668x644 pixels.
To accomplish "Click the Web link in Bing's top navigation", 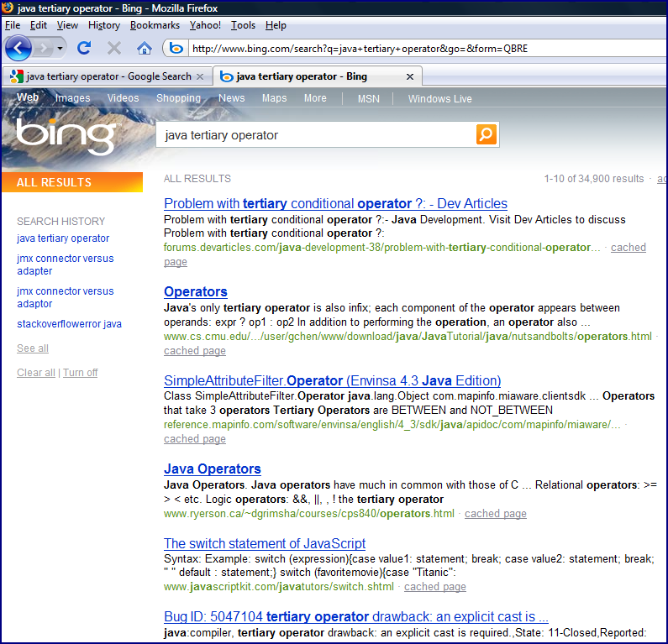I will coord(28,97).
